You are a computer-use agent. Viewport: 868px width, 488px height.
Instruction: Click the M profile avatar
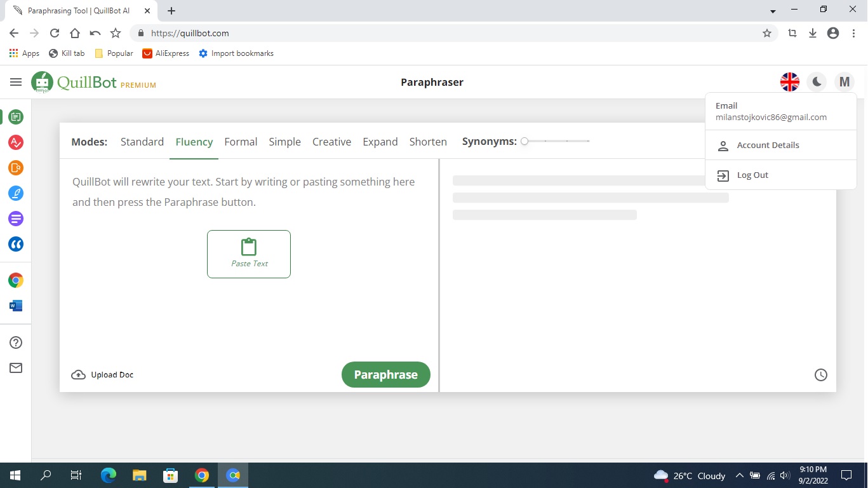pos(844,82)
